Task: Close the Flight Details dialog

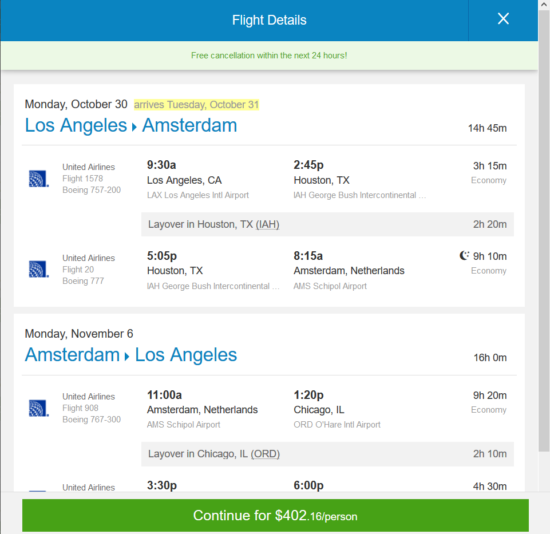Action: (x=503, y=19)
